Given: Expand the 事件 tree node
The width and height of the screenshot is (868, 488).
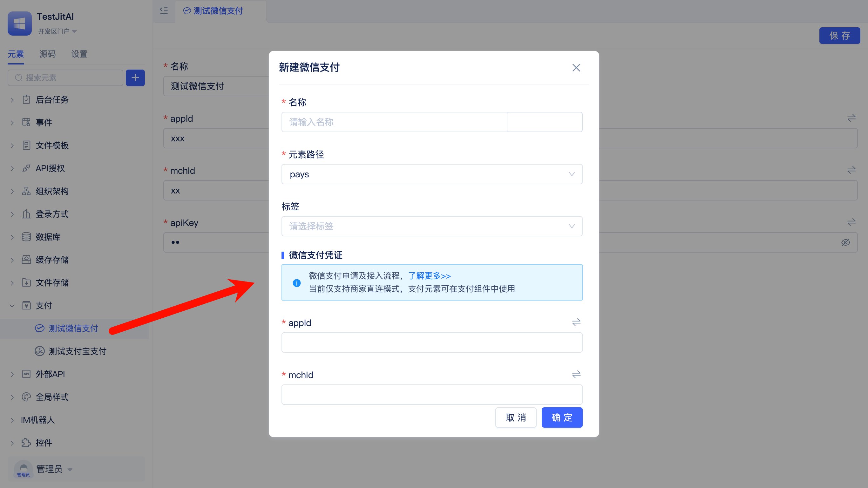Looking at the screenshot, I should (12, 123).
